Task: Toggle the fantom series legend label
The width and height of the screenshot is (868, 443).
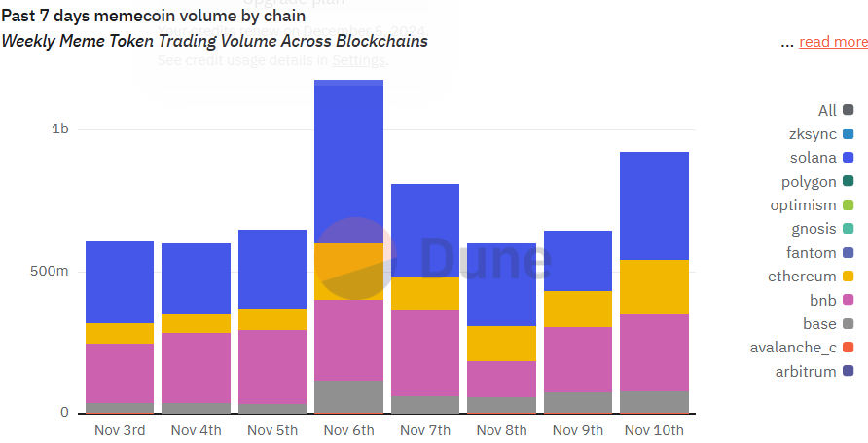Action: click(x=811, y=253)
